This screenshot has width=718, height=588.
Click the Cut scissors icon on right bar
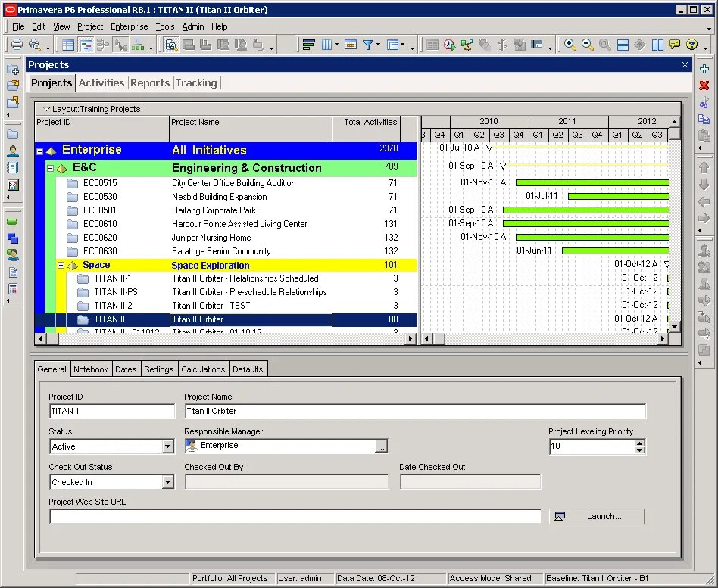tap(704, 102)
